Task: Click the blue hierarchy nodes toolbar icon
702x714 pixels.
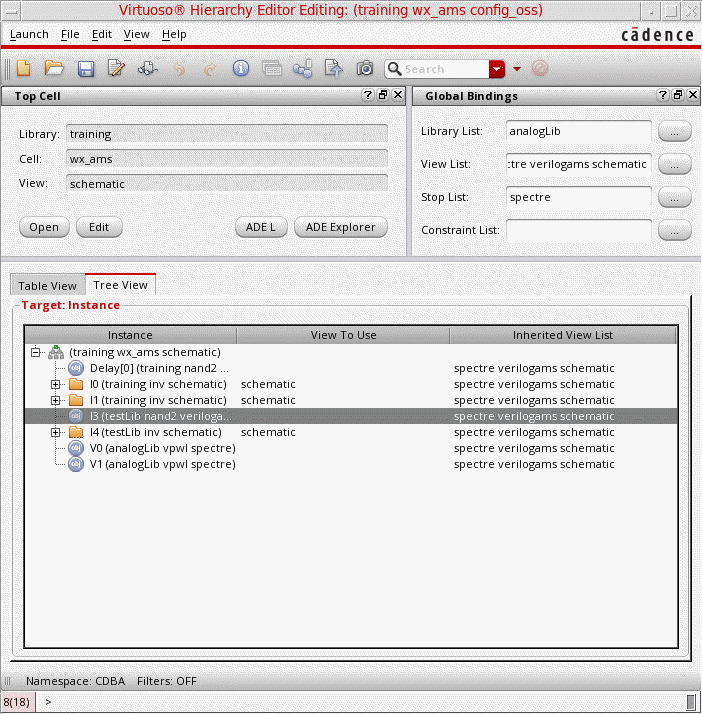Action: tap(303, 69)
